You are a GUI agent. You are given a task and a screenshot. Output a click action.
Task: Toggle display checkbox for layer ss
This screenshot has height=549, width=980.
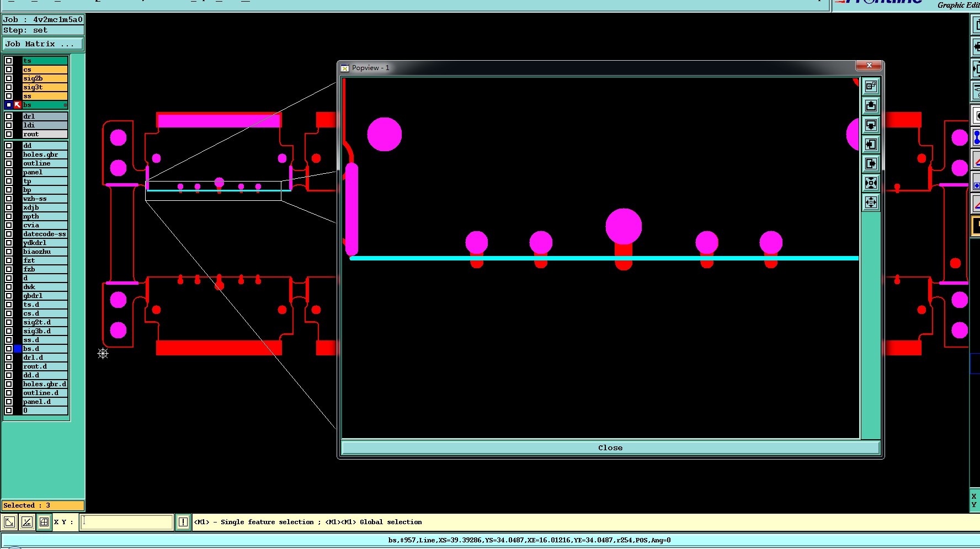tap(9, 96)
